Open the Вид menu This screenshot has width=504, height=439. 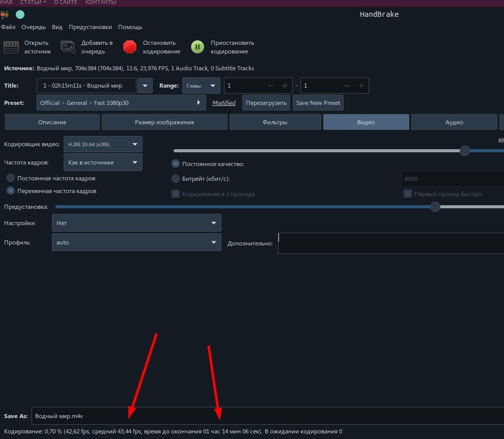57,27
